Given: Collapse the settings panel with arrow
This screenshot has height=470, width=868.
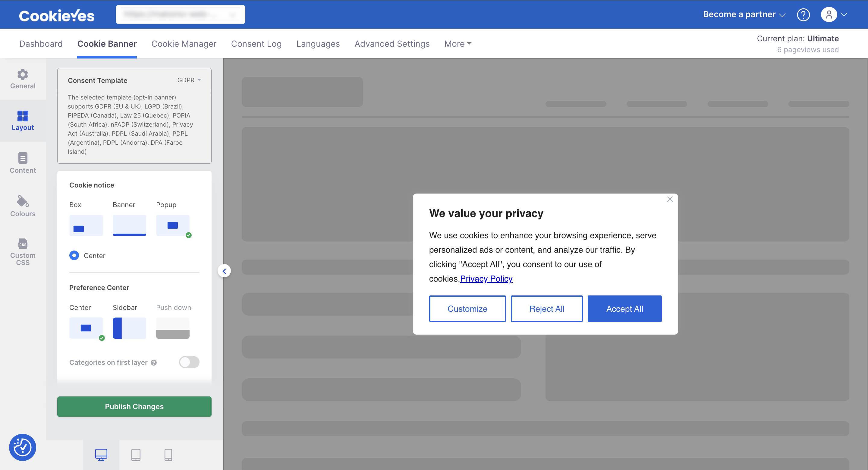Looking at the screenshot, I should pyautogui.click(x=224, y=271).
